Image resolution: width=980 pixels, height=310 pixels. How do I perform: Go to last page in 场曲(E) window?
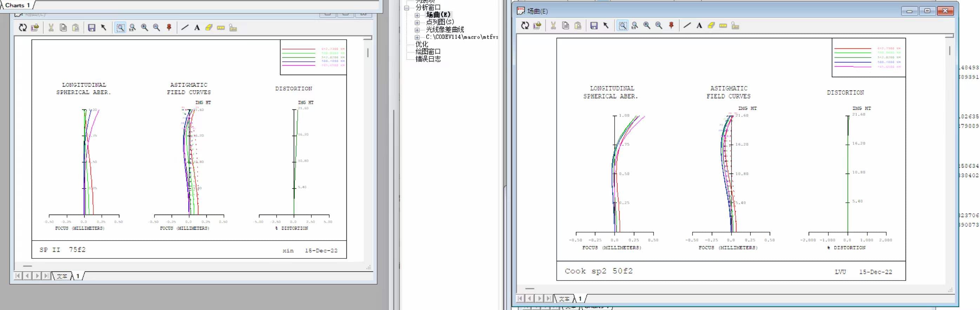pyautogui.click(x=548, y=299)
